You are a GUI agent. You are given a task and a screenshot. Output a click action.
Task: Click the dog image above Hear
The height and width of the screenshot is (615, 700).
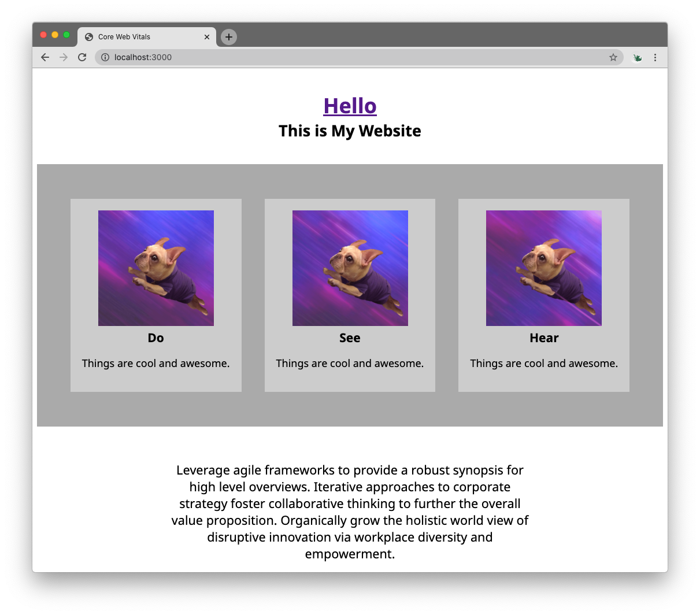point(544,268)
